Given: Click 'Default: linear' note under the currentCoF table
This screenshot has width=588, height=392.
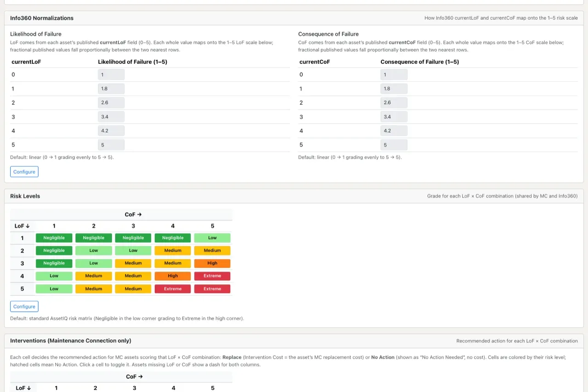Looking at the screenshot, I should (350, 157).
